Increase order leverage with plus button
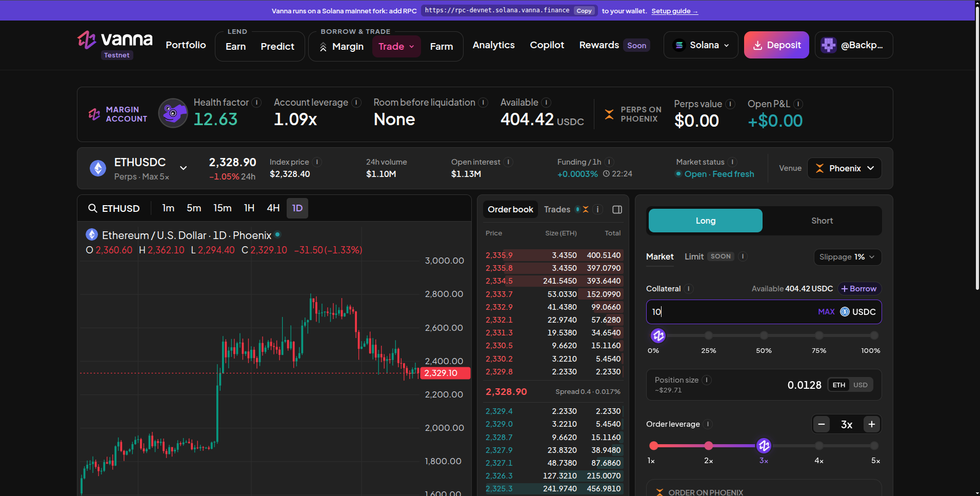This screenshot has height=496, width=980. point(872,424)
